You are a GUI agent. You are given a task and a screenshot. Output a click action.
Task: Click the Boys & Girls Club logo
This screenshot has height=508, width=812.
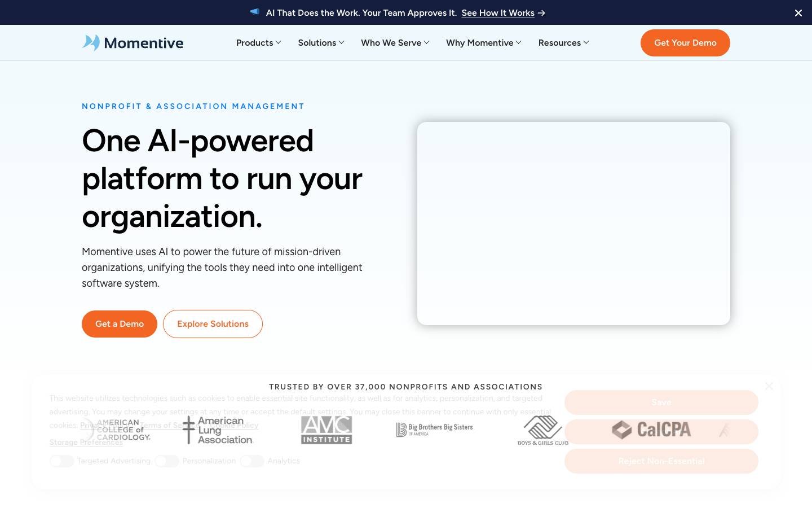tap(543, 431)
